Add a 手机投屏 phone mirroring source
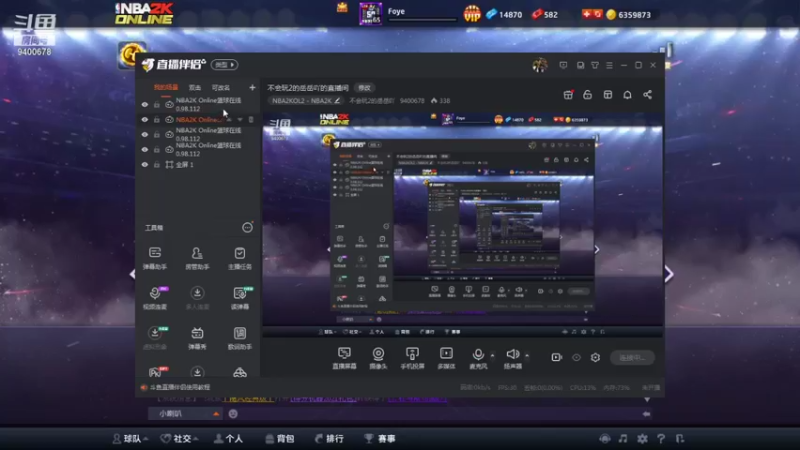This screenshot has width=800, height=450. [412, 358]
